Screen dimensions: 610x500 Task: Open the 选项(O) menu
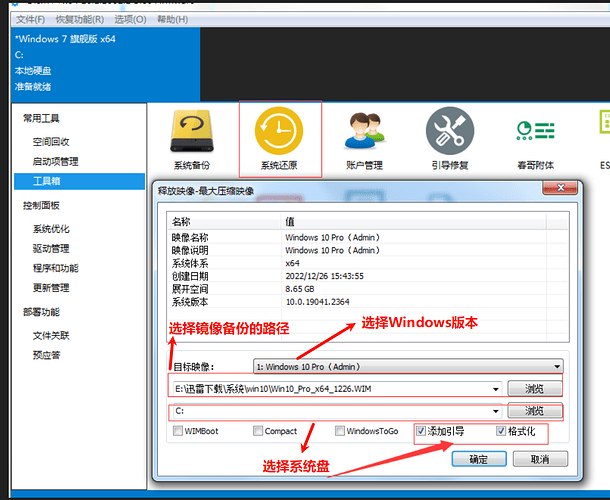pos(130,19)
